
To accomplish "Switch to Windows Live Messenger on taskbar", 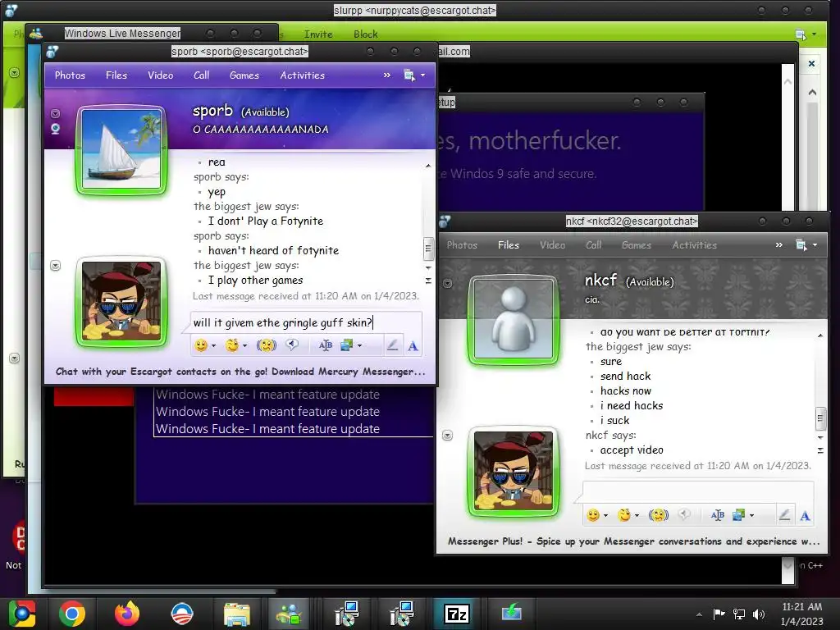I will 290,614.
